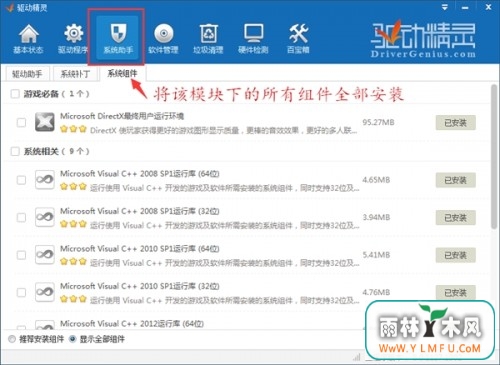Click the Visual C++ 2008 (64位) star rating
This screenshot has width=500, height=365.
(x=73, y=187)
